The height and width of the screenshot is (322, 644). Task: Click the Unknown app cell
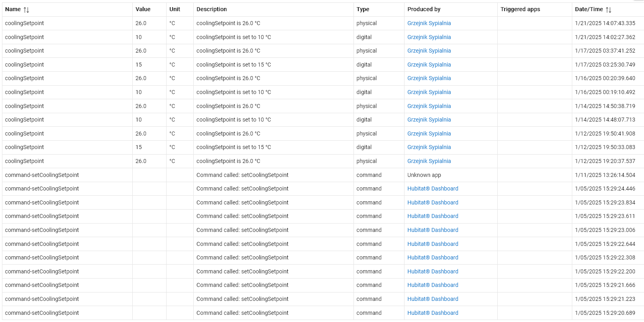[x=424, y=175]
